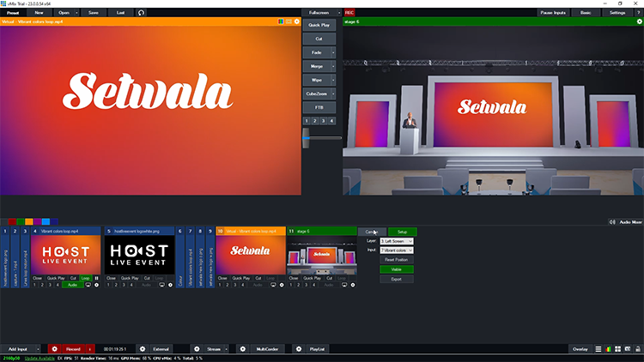Screen dimensions: 644x362
Task: Toggle the Visible button for the layer
Action: coord(396,269)
